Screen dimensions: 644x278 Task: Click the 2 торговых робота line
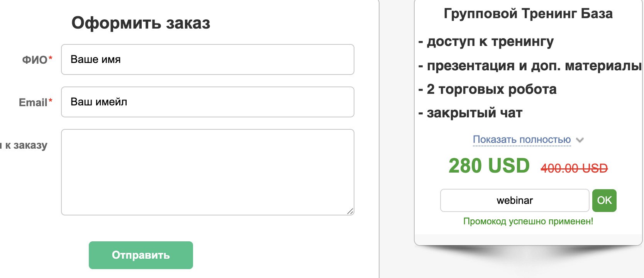(488, 89)
